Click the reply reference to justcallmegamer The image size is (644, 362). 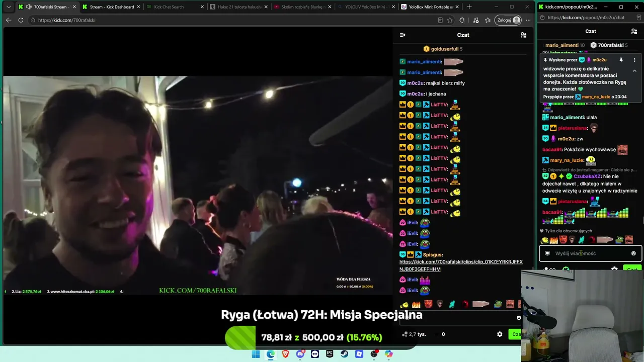click(589, 170)
